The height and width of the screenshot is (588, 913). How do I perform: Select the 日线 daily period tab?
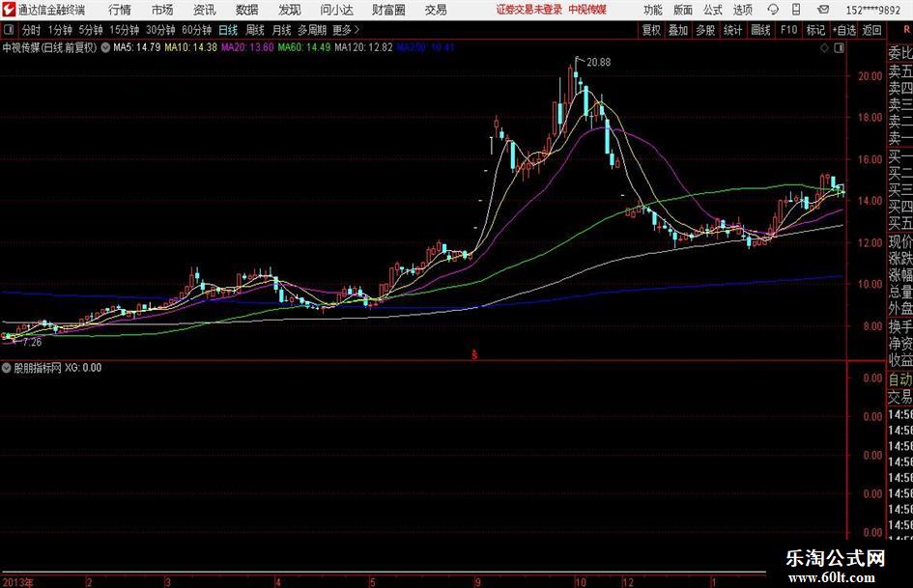[228, 30]
